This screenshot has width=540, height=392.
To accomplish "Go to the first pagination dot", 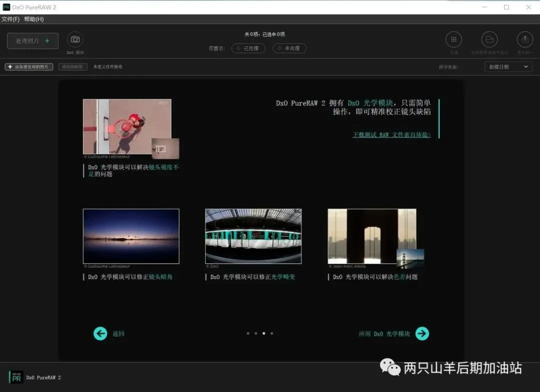I will point(248,333).
